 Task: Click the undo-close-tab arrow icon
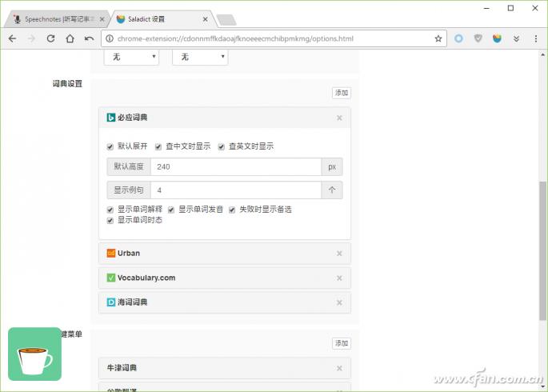pyautogui.click(x=89, y=38)
